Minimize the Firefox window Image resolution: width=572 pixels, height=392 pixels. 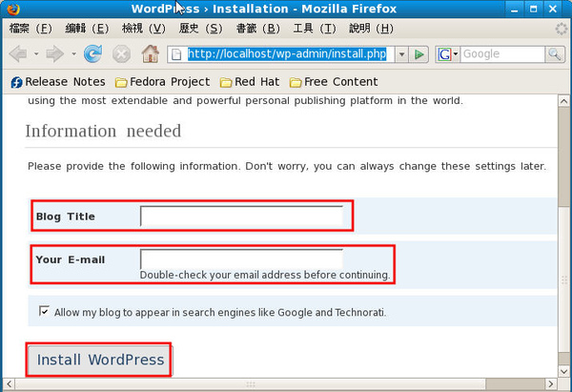pos(515,9)
